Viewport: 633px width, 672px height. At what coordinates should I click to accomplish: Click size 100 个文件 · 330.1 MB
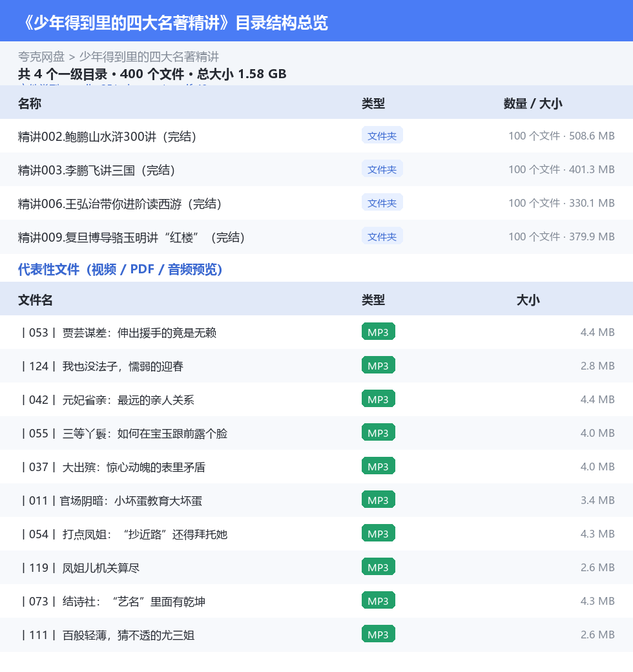561,202
